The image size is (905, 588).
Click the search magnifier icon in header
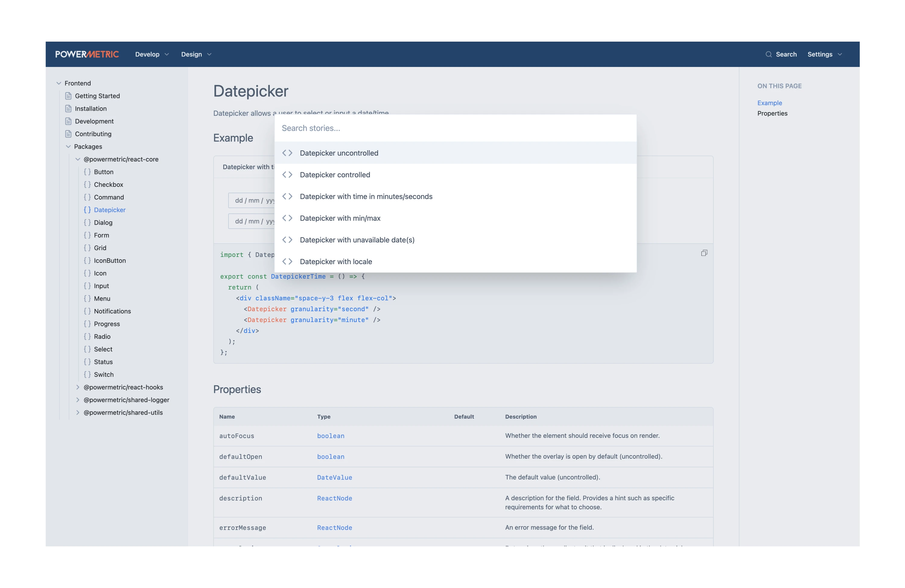768,54
